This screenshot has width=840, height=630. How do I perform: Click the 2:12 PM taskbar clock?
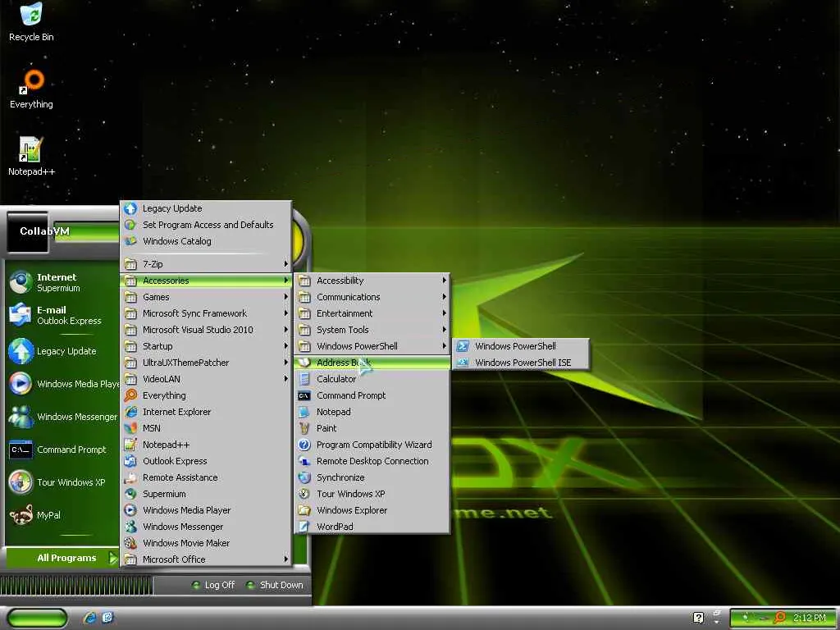(x=809, y=618)
